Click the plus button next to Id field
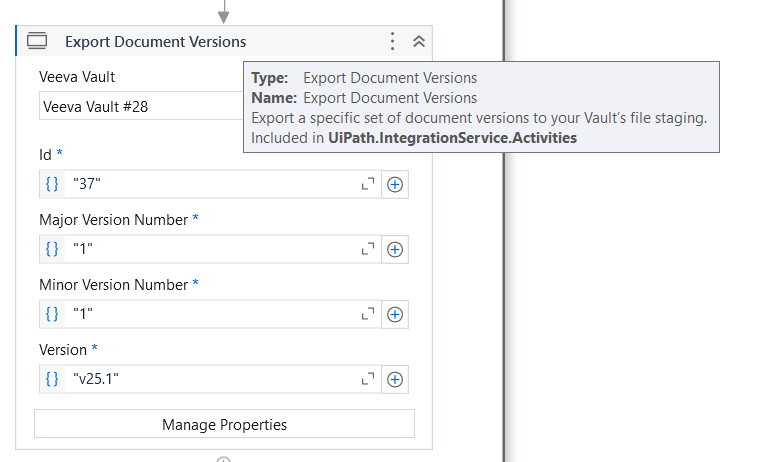 (395, 185)
